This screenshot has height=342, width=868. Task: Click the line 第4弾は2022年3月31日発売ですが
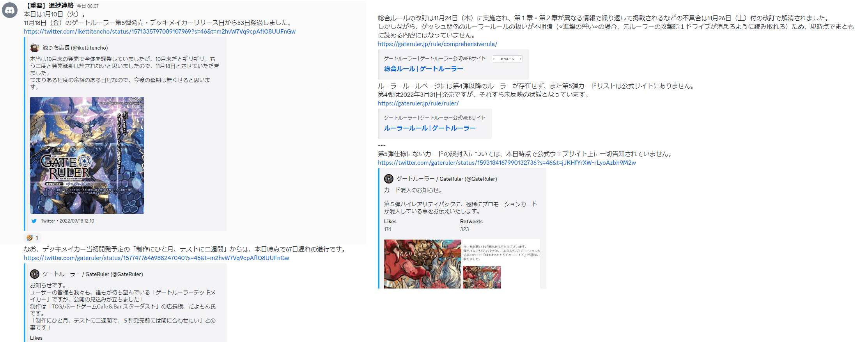pyautogui.click(x=485, y=94)
